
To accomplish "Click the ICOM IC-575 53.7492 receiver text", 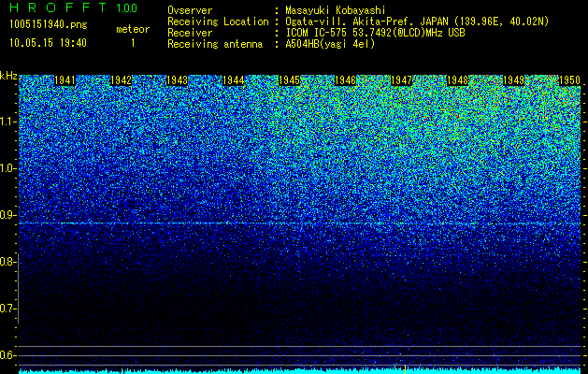I will [375, 33].
